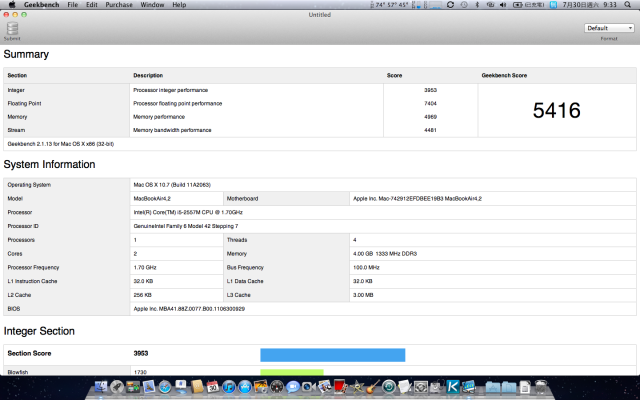The image size is (640, 400).
Task: Open Mission Control in the dock
Action: click(x=133, y=386)
